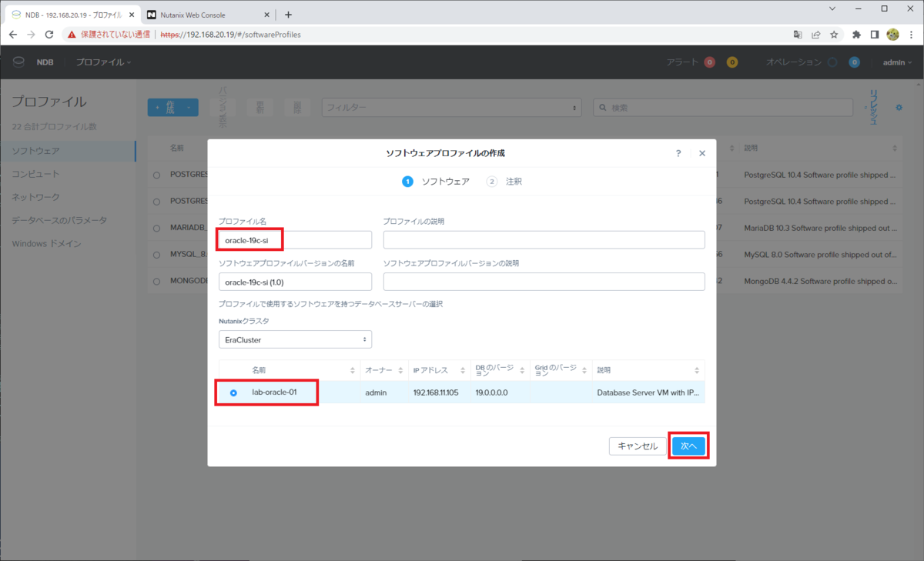
Task: Click the 192.168.11.105 IP address cell
Action: click(x=436, y=392)
